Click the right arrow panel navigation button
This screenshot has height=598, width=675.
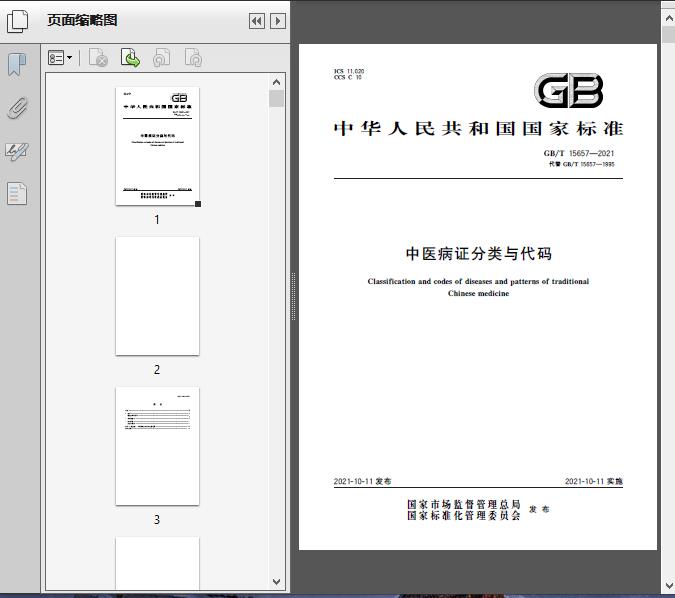tap(278, 21)
